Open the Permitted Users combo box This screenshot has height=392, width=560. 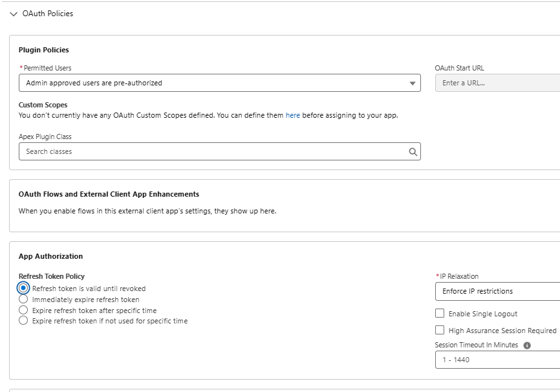coord(213,83)
